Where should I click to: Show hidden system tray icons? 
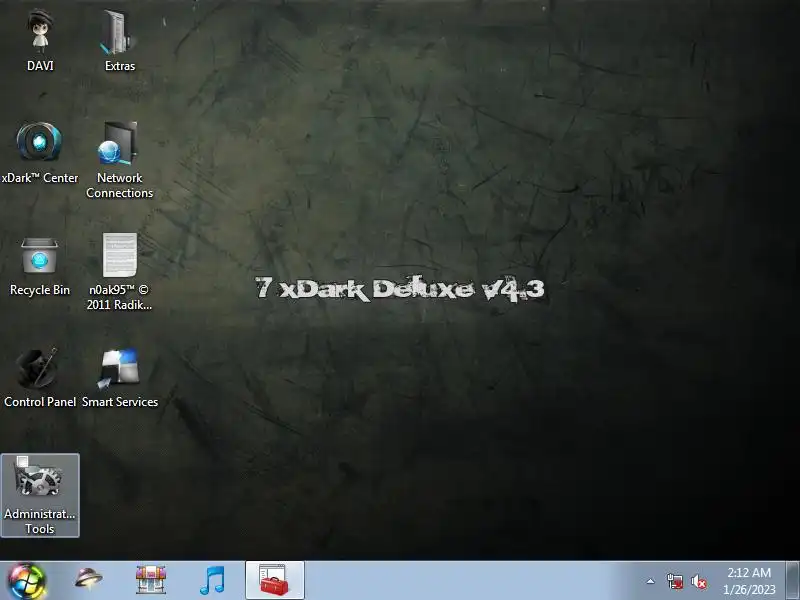pyautogui.click(x=651, y=581)
